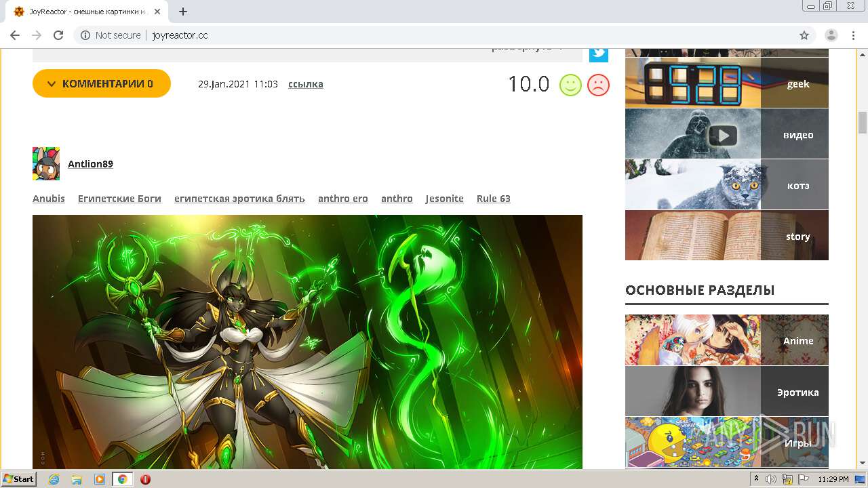
Task: Click the Not secure site info icon
Action: pos(85,35)
